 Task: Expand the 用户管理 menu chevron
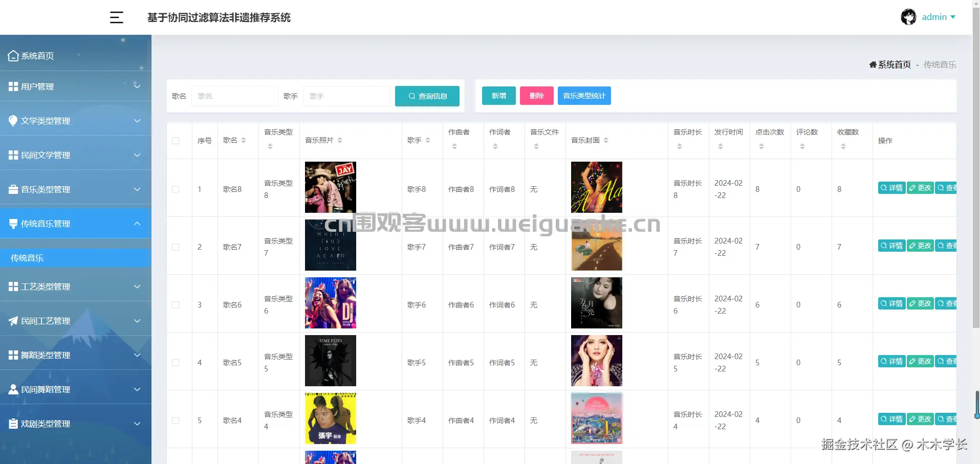[x=137, y=86]
